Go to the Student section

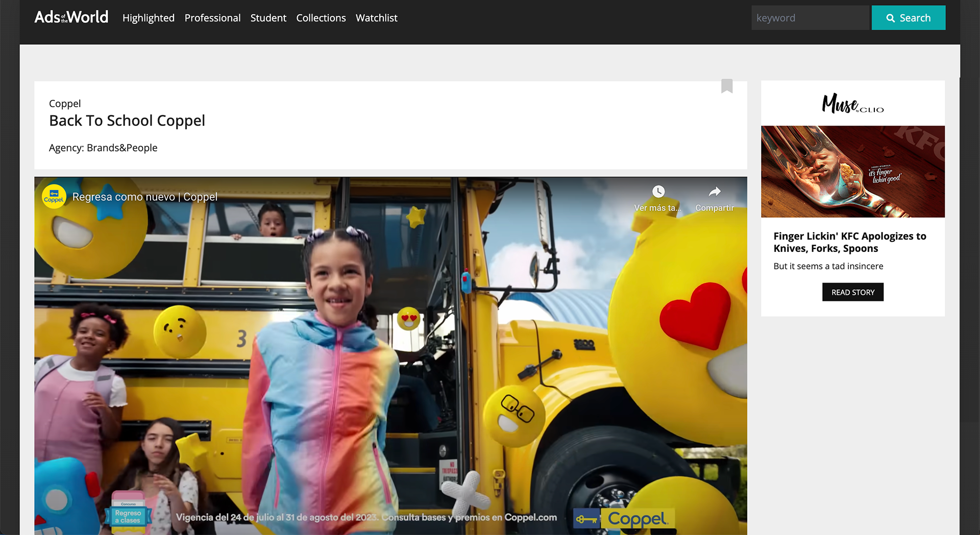point(268,18)
